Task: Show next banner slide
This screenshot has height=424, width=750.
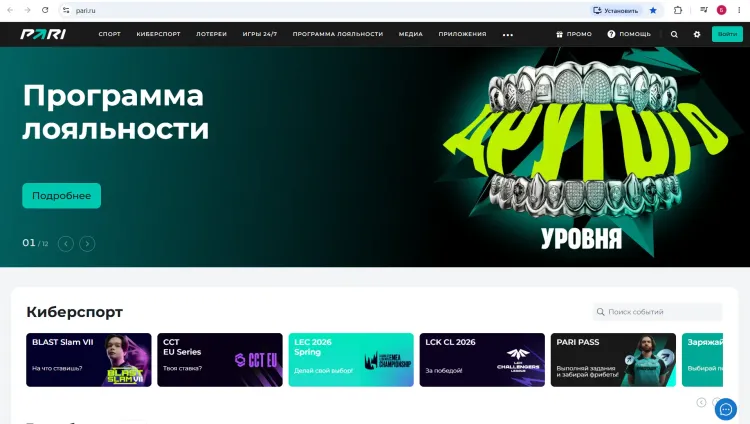Action: (87, 244)
